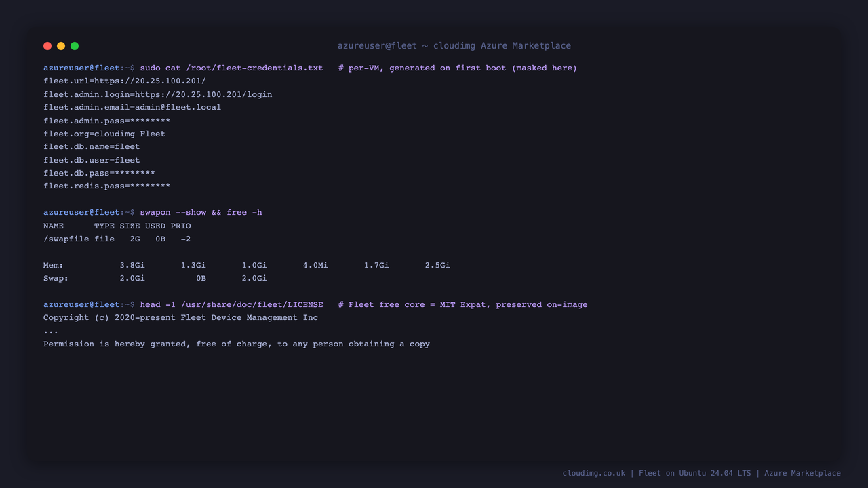The height and width of the screenshot is (488, 868).
Task: Click the line 'fleet.url=https://20.25.100.201/'
Action: [x=125, y=81]
